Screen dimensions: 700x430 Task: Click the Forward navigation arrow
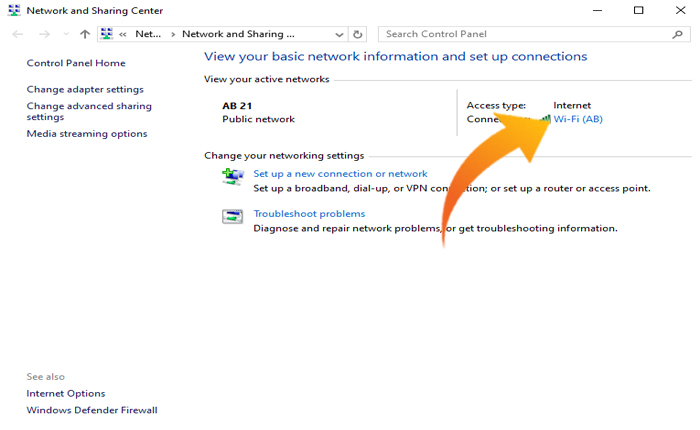click(x=43, y=34)
